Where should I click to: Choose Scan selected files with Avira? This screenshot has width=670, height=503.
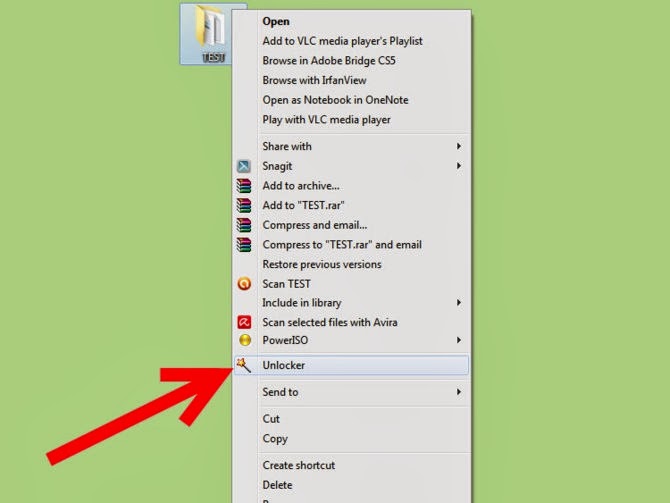tap(352, 322)
